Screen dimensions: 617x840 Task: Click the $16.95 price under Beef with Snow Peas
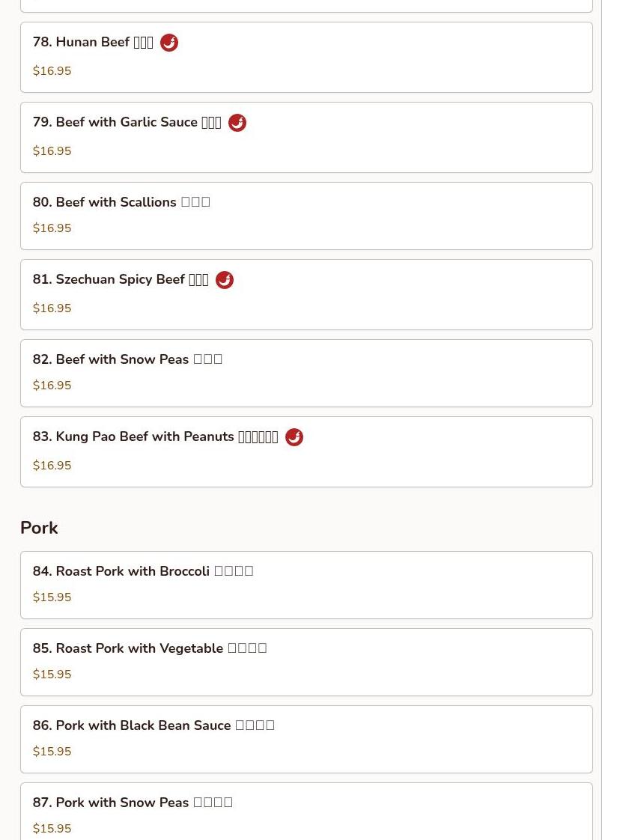pyautogui.click(x=52, y=386)
